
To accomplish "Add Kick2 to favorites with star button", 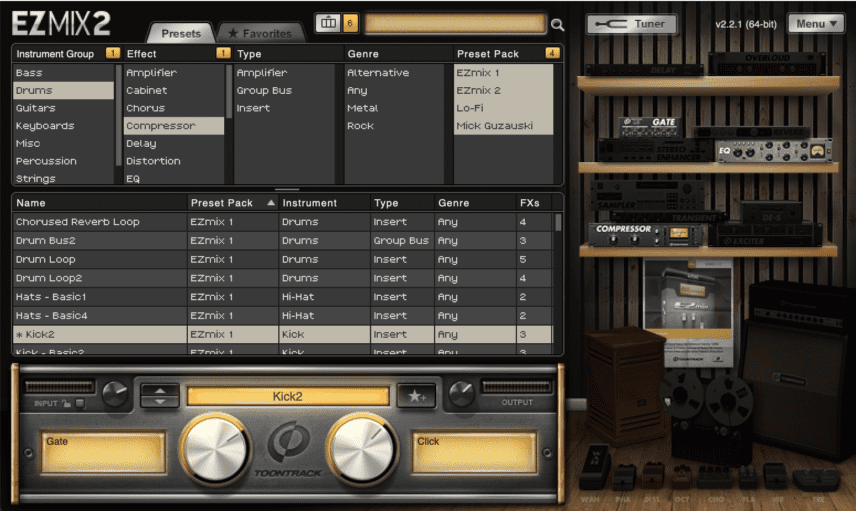I will coord(417,396).
